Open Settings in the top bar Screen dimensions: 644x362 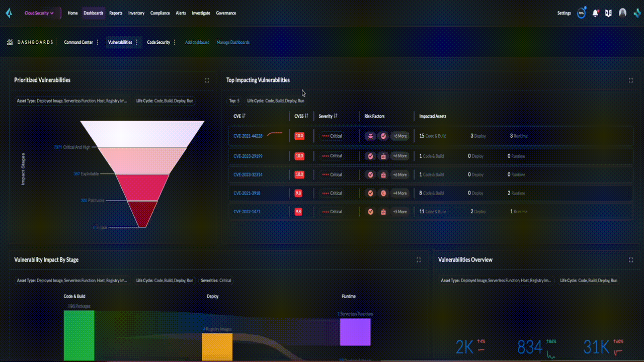tap(564, 13)
